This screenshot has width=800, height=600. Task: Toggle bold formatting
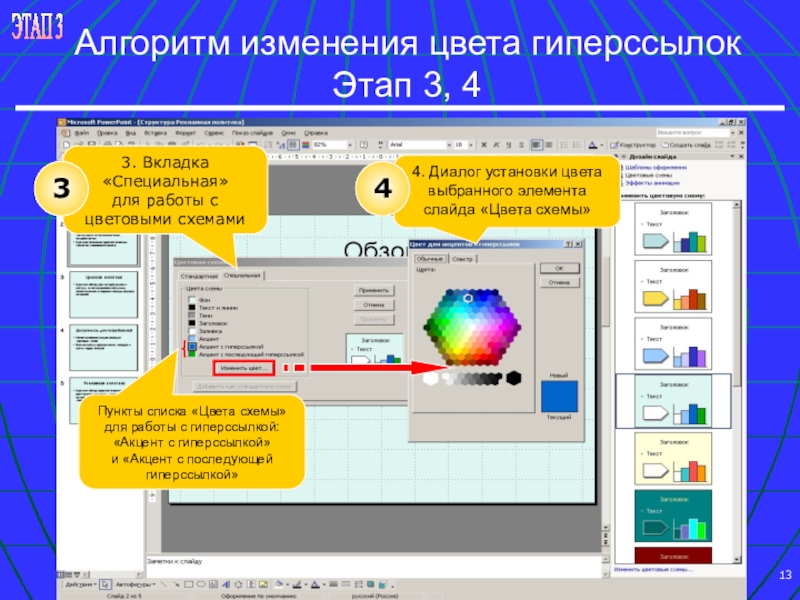[484, 145]
